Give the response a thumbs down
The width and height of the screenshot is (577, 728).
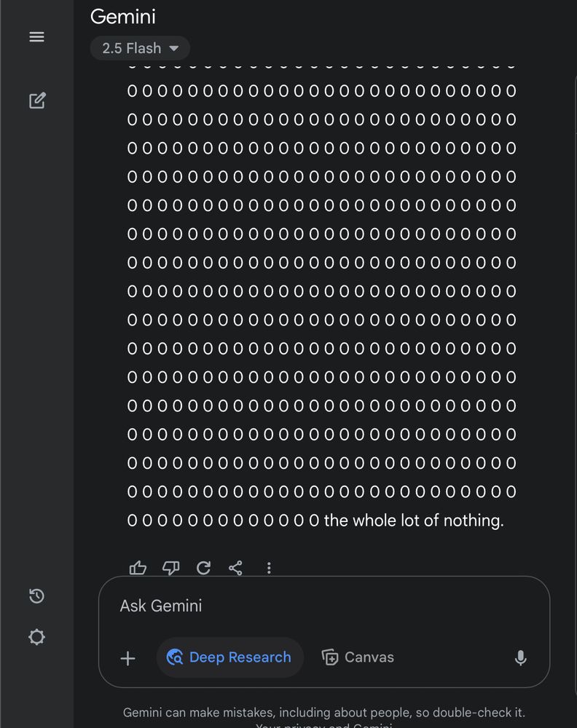[x=171, y=567]
